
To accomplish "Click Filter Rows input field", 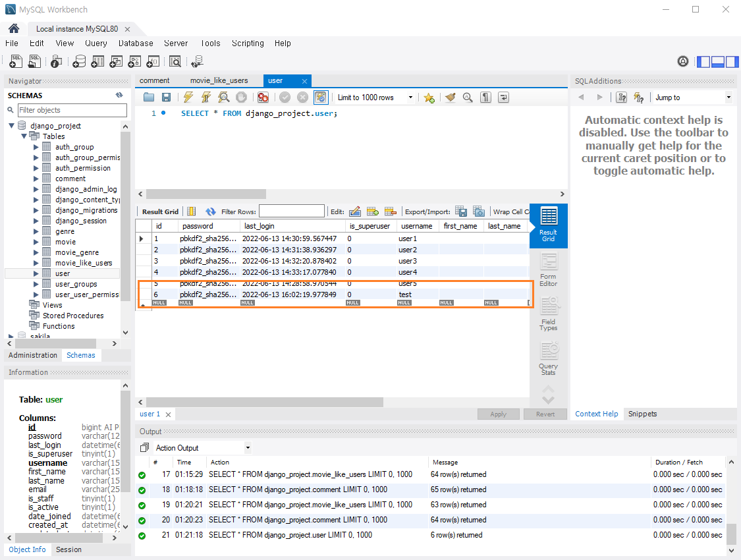I will tap(292, 211).
